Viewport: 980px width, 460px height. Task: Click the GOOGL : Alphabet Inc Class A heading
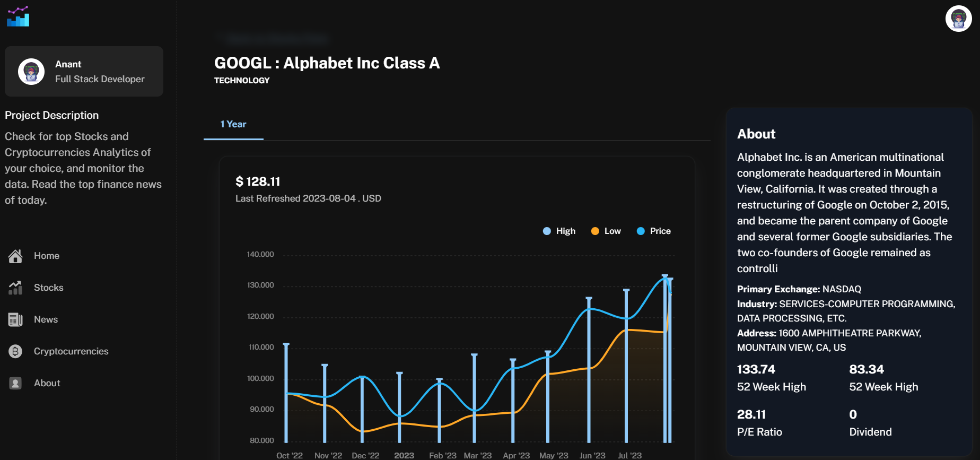point(327,63)
